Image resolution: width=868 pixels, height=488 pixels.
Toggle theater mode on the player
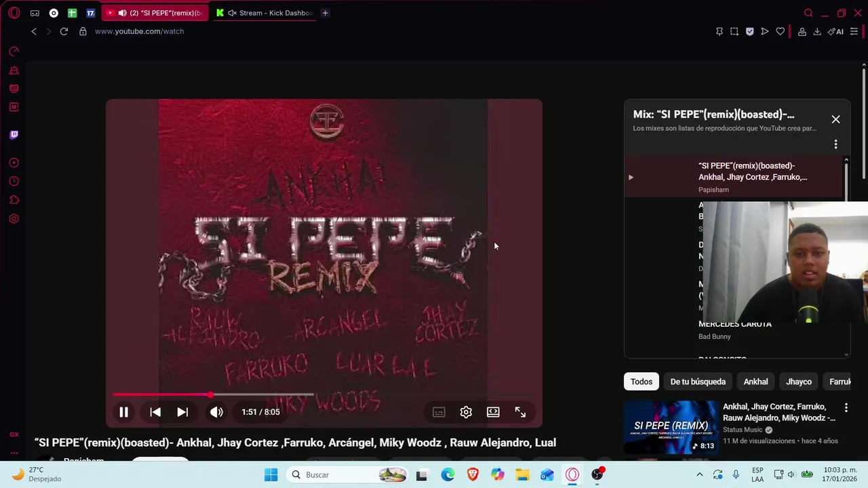(493, 412)
